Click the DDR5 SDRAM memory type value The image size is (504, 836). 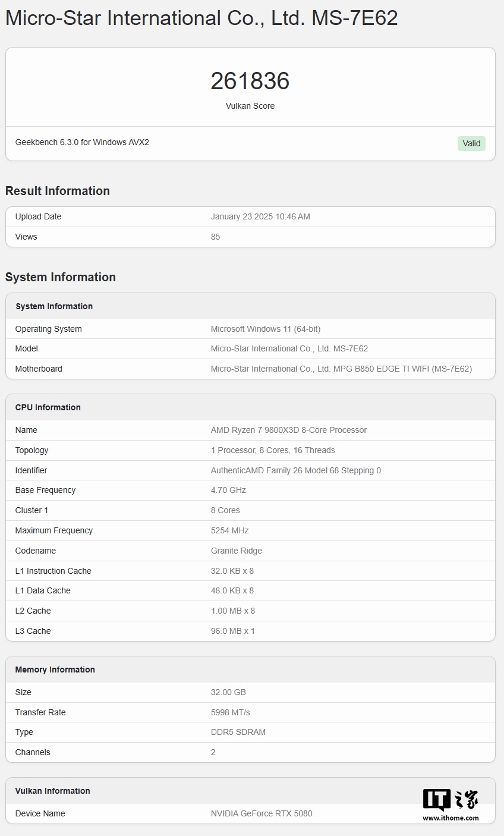[x=238, y=732]
